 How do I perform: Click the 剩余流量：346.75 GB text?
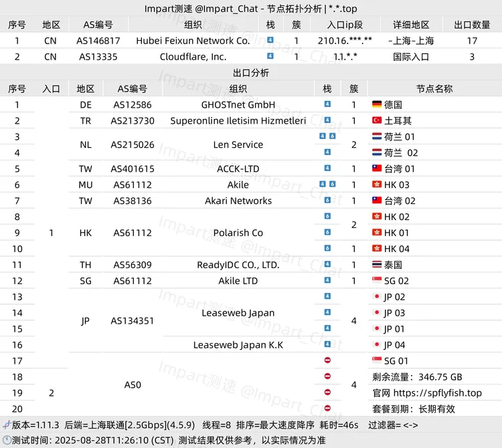pos(417,377)
